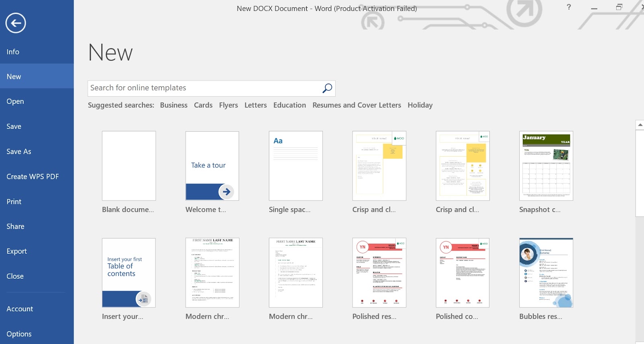Screen dimensions: 644x344
Task: Click Resumes and Cover Letters suggested search
Action: pyautogui.click(x=357, y=105)
